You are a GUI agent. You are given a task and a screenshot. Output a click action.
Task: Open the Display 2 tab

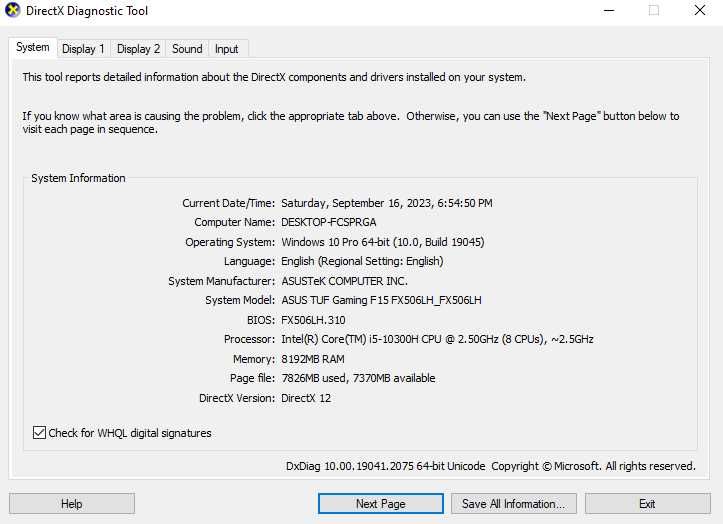click(x=138, y=49)
